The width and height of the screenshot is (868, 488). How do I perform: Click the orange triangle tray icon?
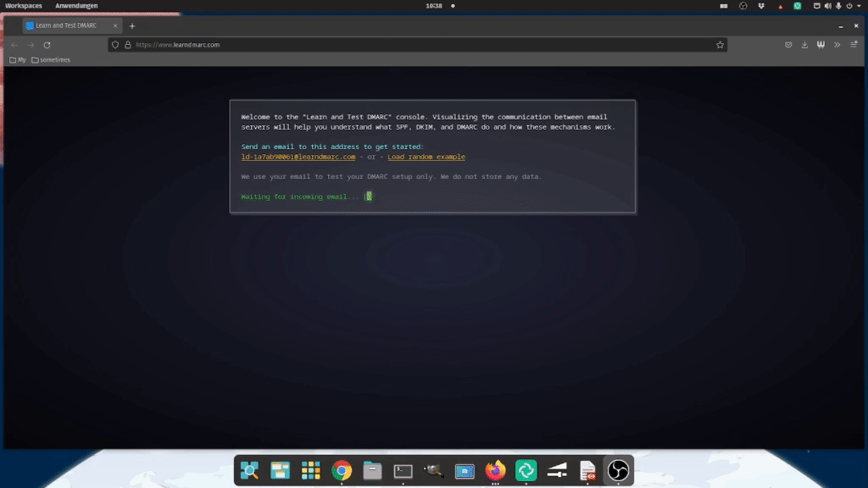pyautogui.click(x=781, y=7)
